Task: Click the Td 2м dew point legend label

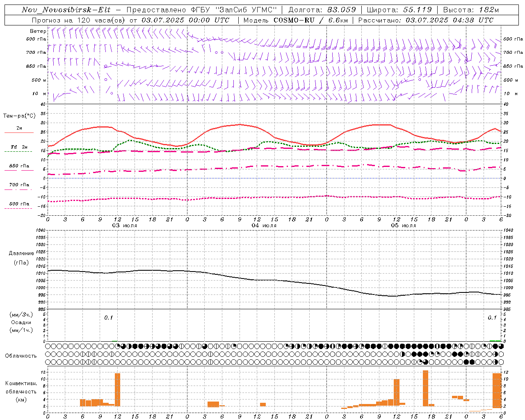Action: coord(19,147)
